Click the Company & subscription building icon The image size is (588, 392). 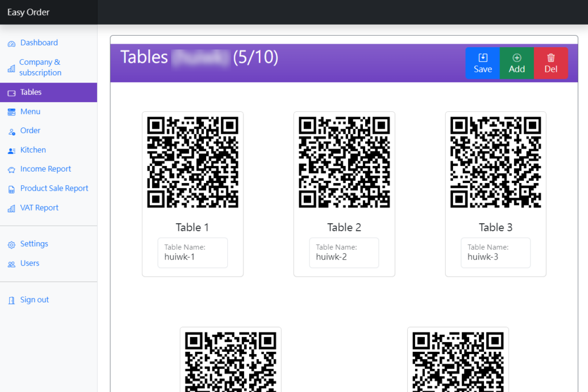(x=11, y=68)
